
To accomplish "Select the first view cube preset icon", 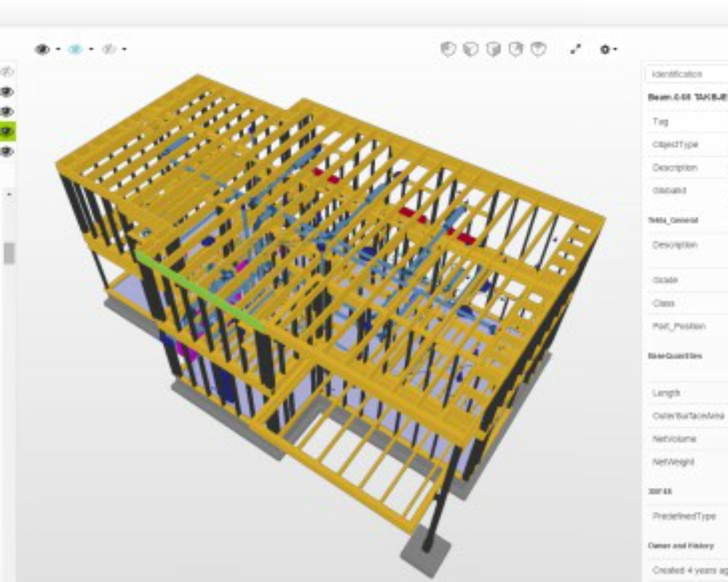I will pyautogui.click(x=448, y=49).
